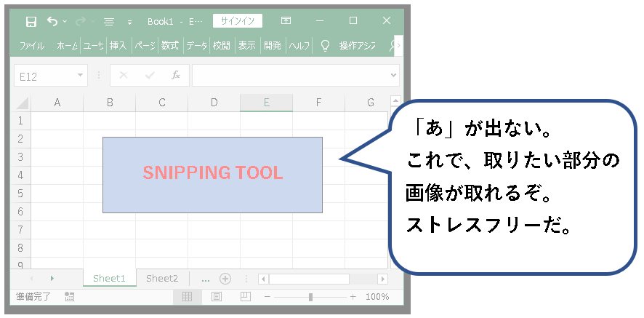The width and height of the screenshot is (644, 318).
Task: Click the cancel X in formula bar
Action: pyautogui.click(x=124, y=75)
